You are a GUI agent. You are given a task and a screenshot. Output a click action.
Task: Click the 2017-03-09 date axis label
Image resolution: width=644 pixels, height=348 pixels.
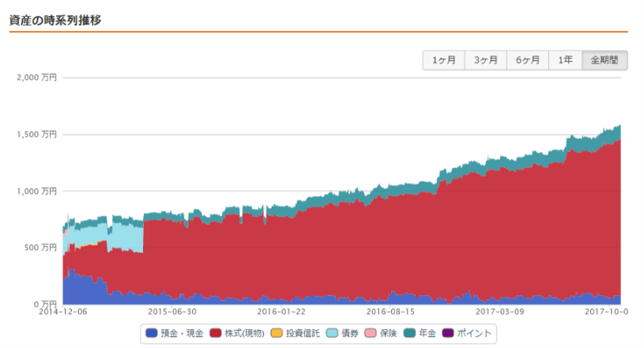[500, 312]
